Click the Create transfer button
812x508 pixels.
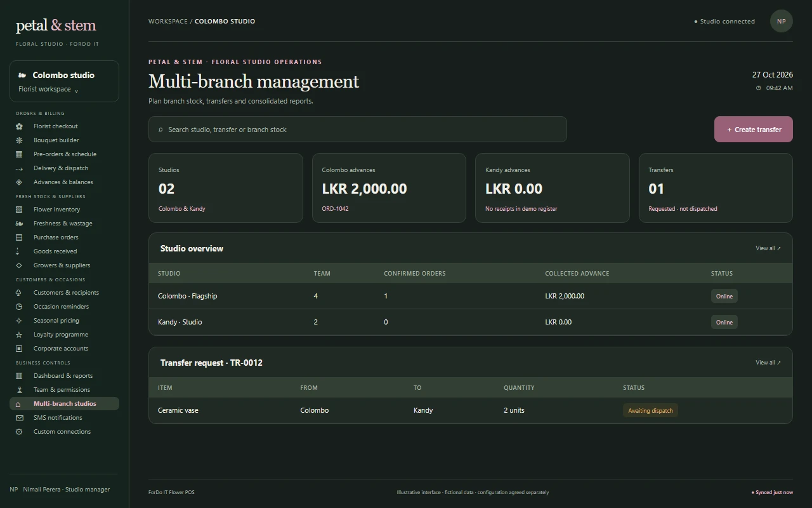click(x=753, y=129)
